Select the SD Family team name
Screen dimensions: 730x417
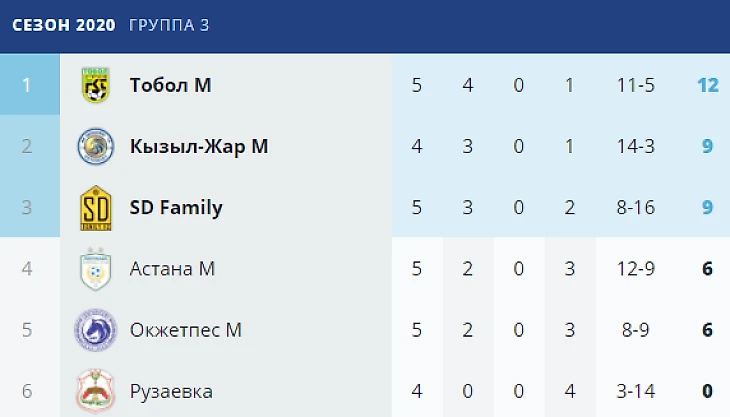(x=176, y=208)
